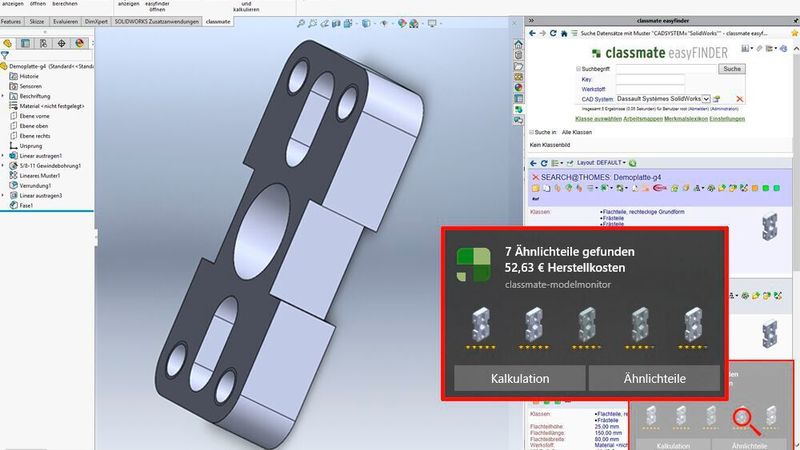Switch to the Features tab
This screenshot has width=800, height=450.
coord(11,21)
